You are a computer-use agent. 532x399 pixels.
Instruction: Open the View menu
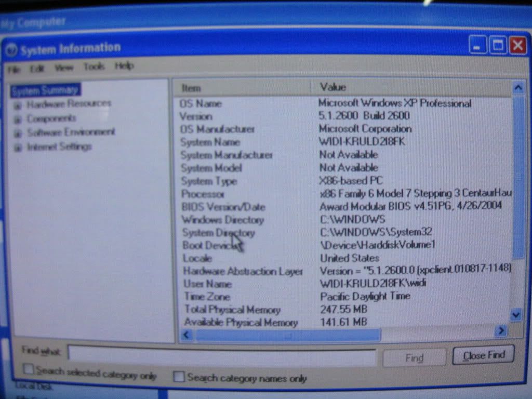click(x=64, y=68)
